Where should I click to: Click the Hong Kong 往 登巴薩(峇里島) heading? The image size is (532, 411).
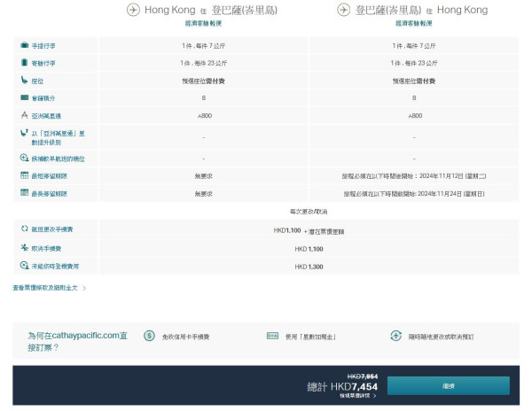coord(211,10)
